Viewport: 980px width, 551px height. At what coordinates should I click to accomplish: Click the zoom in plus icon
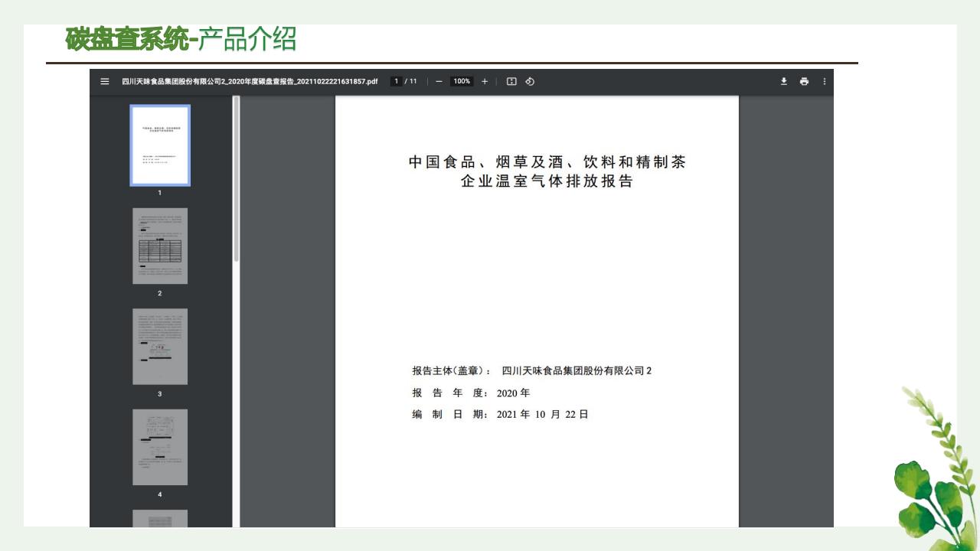click(x=485, y=81)
